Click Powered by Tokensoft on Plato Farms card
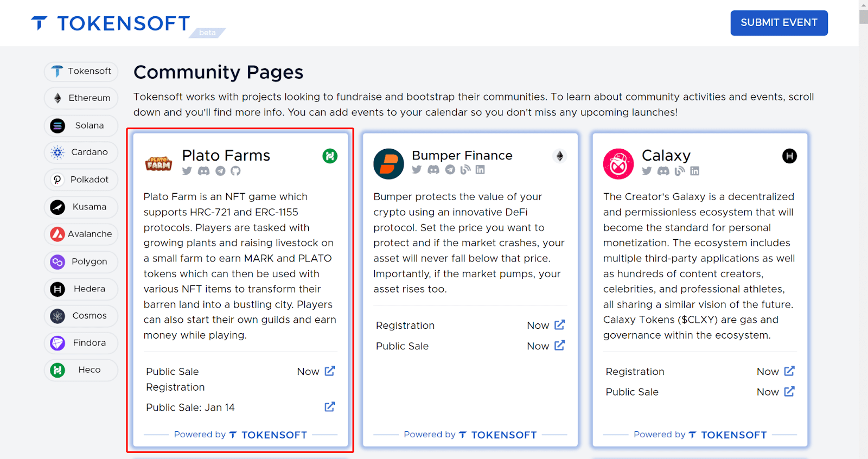The image size is (868, 459). pyautogui.click(x=240, y=435)
